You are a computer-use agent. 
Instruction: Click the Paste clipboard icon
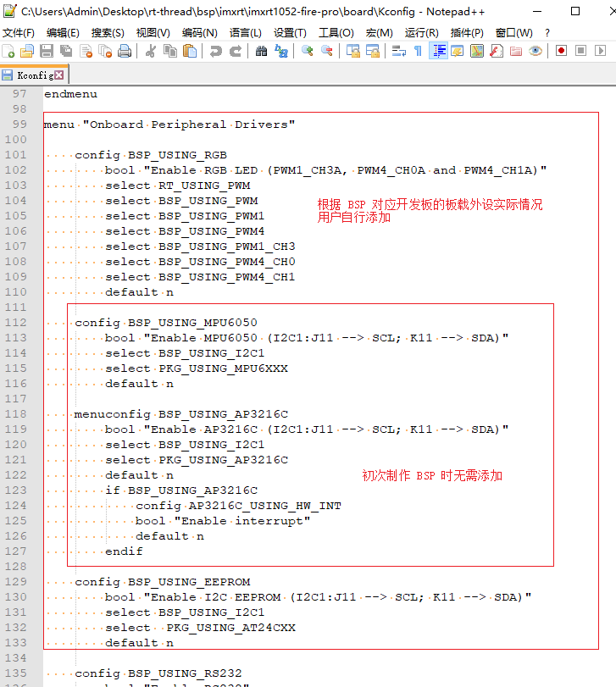tap(190, 51)
